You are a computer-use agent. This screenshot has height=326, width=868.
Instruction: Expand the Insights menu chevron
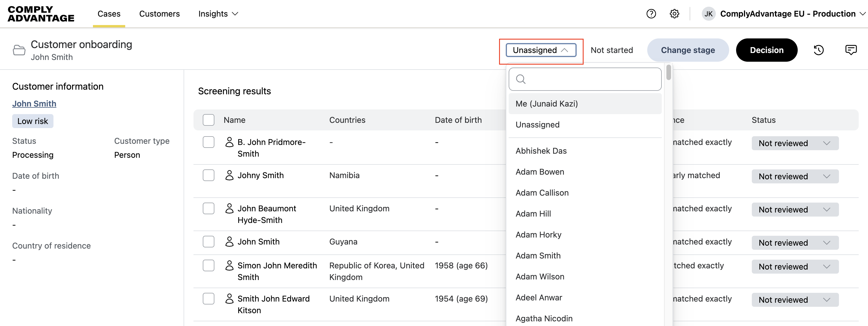(235, 14)
